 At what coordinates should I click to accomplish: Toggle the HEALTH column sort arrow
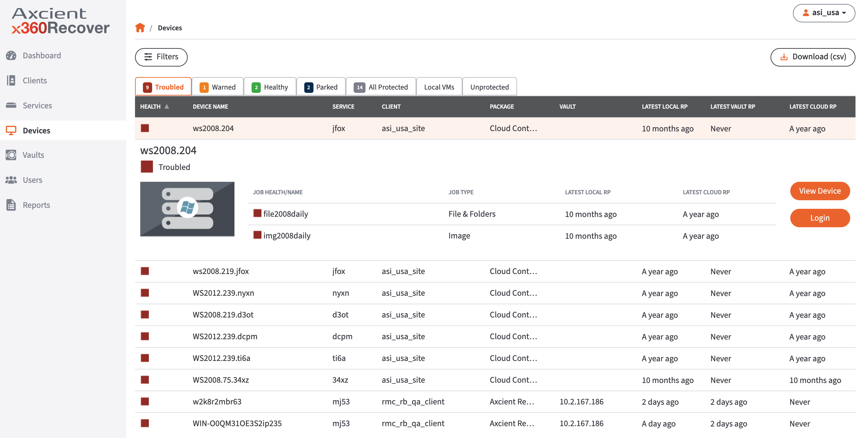(x=167, y=106)
